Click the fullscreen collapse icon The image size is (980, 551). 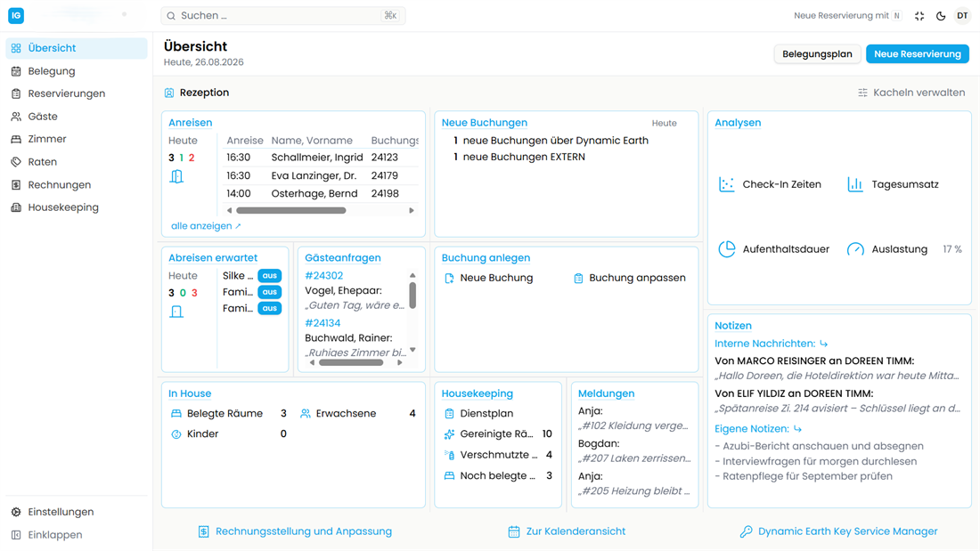click(919, 16)
